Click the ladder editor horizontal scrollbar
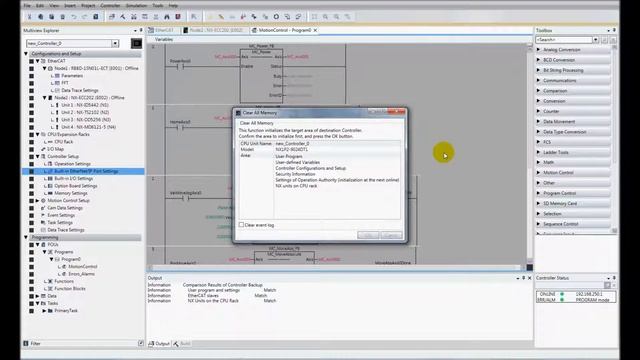 (337, 267)
